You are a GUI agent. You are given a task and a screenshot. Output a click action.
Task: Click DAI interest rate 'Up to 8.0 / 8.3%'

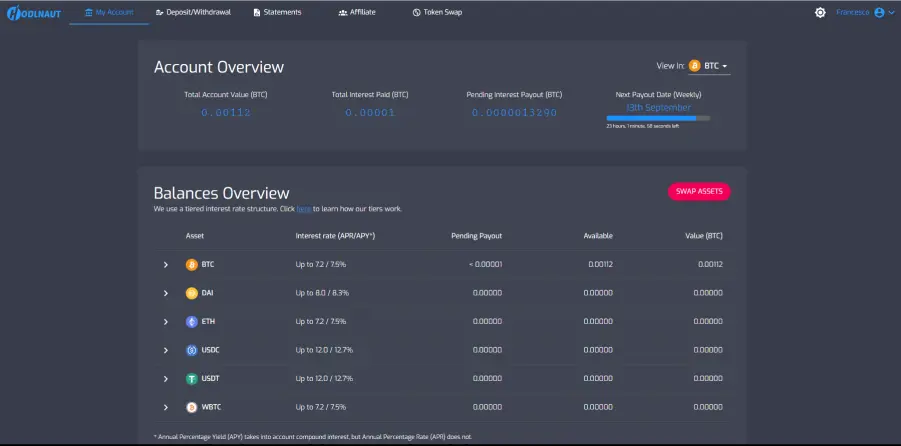(322, 293)
